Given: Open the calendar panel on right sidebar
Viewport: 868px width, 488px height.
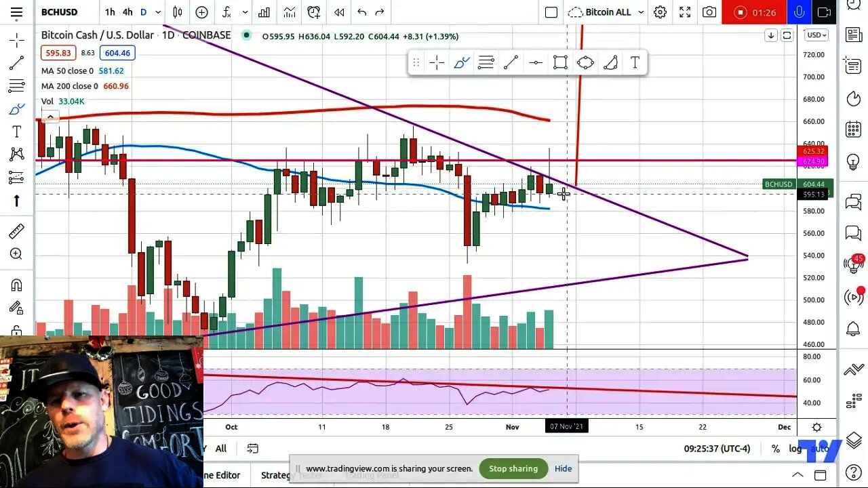Looking at the screenshot, I should click(853, 129).
